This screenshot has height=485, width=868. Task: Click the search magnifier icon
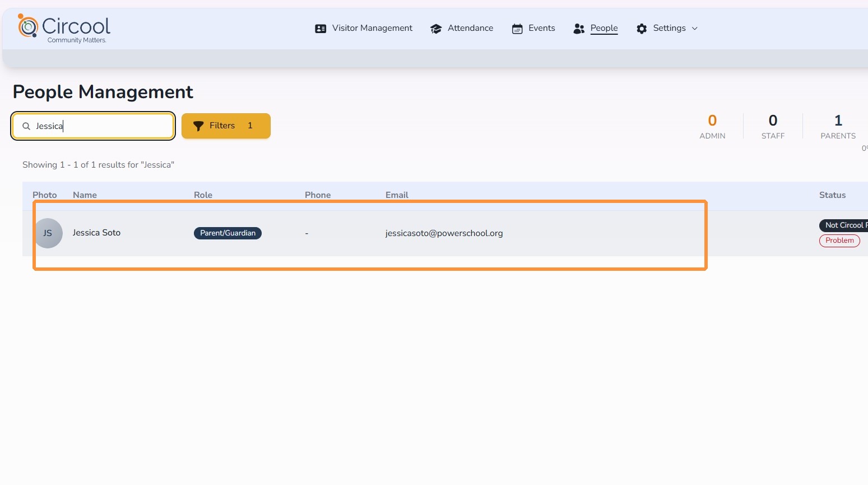point(26,126)
